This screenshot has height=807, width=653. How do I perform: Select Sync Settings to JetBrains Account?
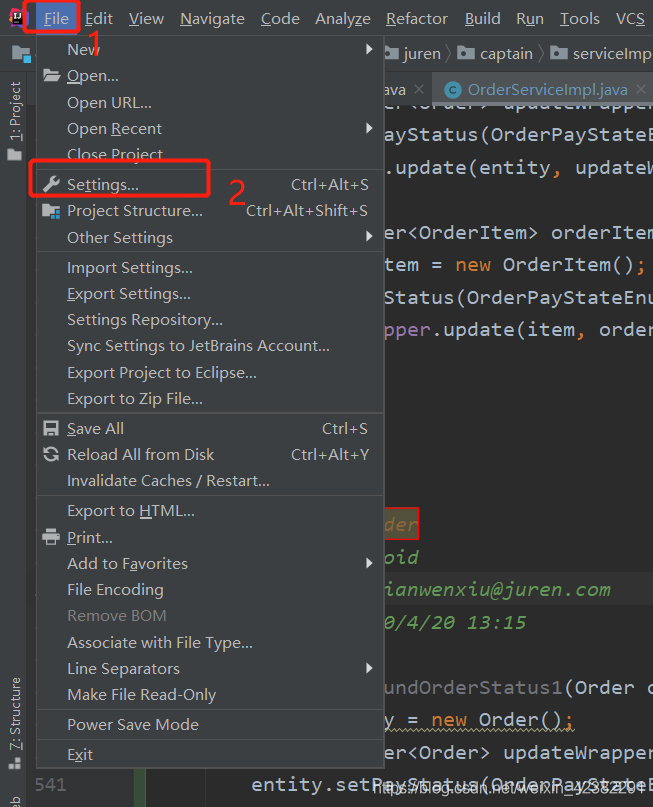pos(210,345)
